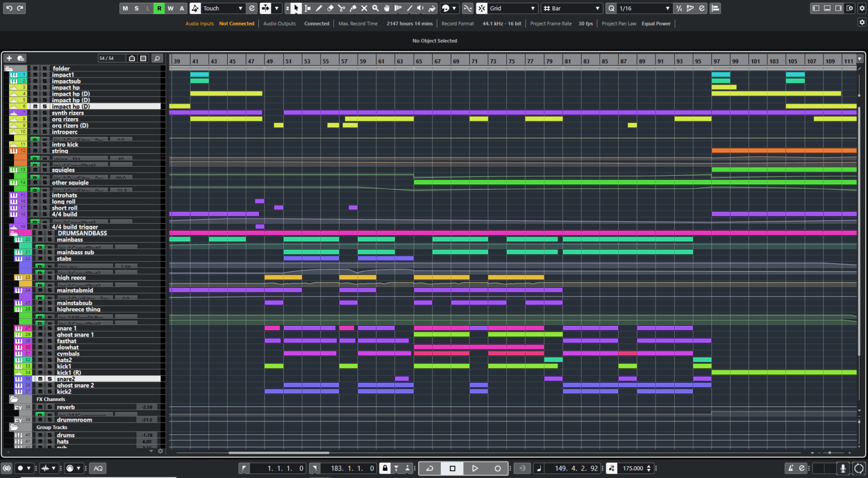Select the Zoom magnifier tool

click(x=375, y=8)
